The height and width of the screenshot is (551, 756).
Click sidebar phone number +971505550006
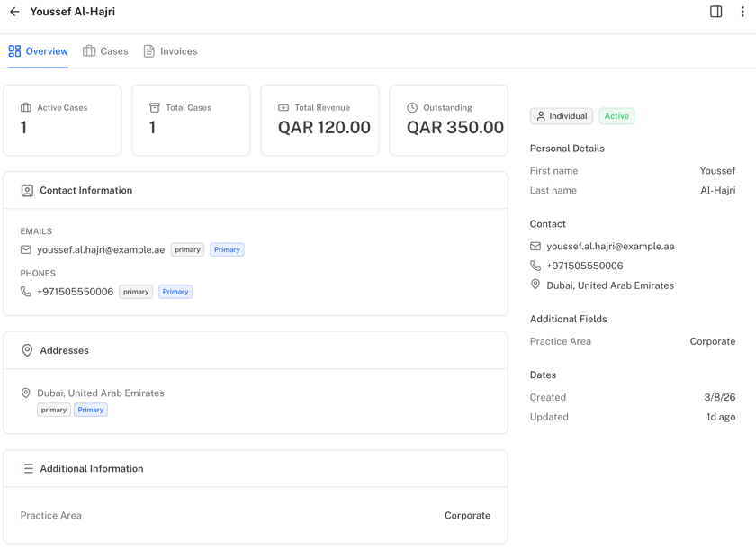click(x=585, y=266)
